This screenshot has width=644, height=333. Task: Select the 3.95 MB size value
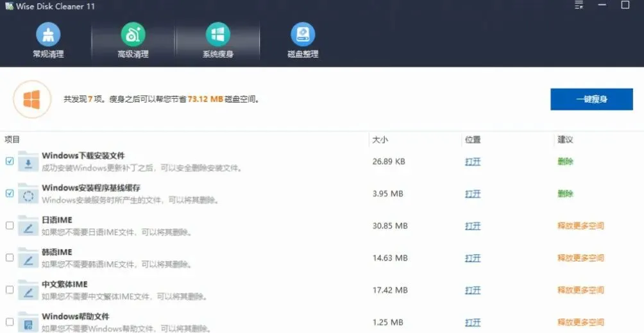[x=387, y=193]
